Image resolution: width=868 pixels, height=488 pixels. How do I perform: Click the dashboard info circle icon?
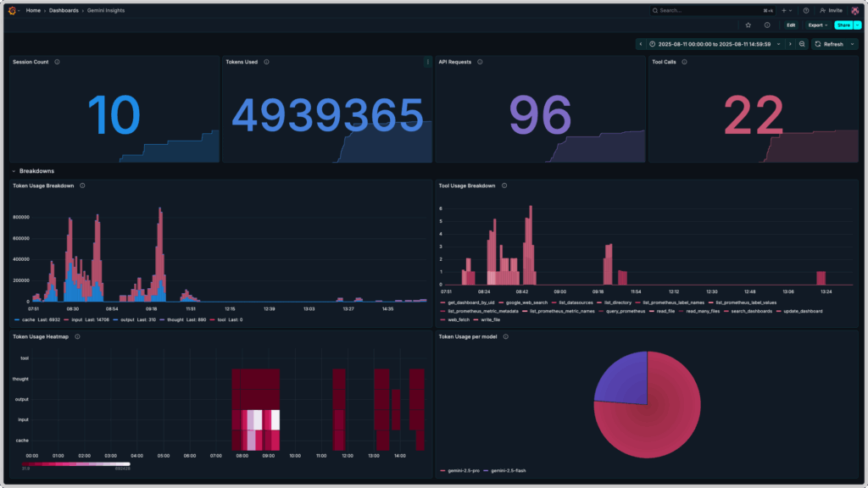click(x=767, y=25)
